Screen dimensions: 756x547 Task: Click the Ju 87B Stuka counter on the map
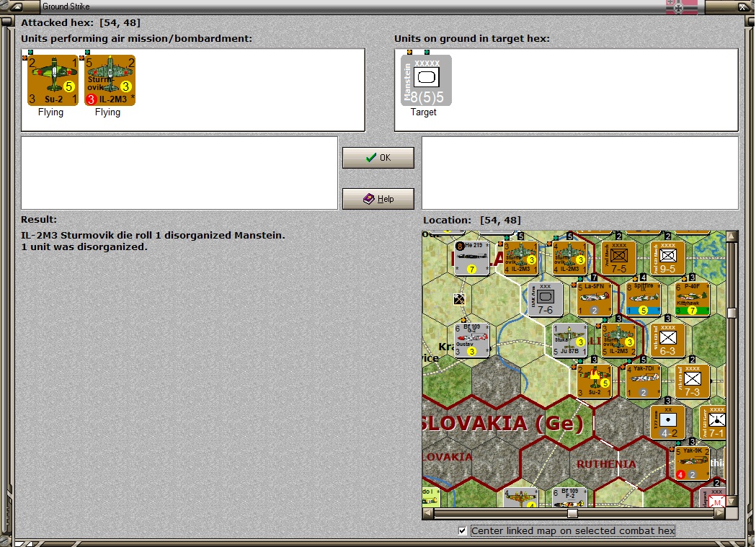tap(569, 340)
